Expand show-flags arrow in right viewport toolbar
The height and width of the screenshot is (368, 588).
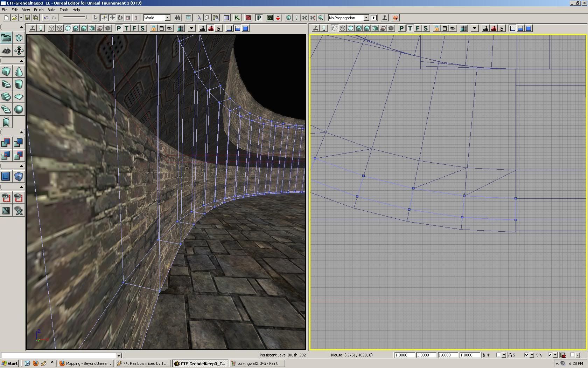tap(475, 28)
